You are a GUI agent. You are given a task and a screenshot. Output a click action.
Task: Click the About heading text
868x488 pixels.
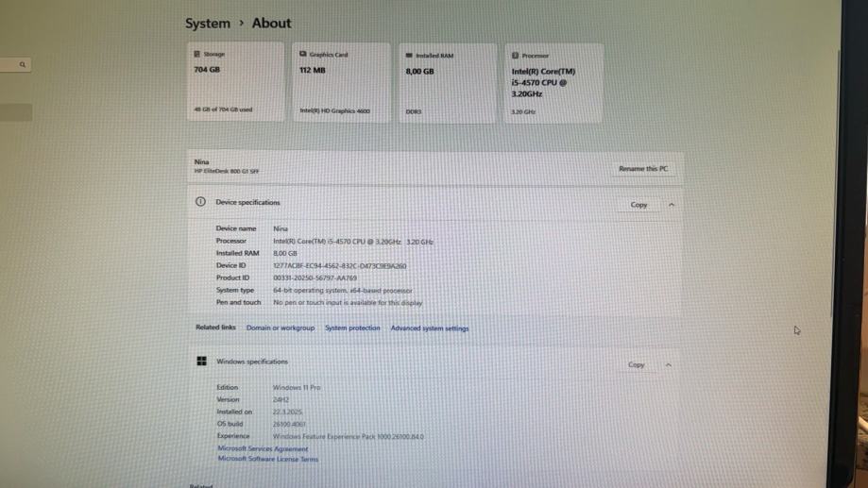[271, 24]
